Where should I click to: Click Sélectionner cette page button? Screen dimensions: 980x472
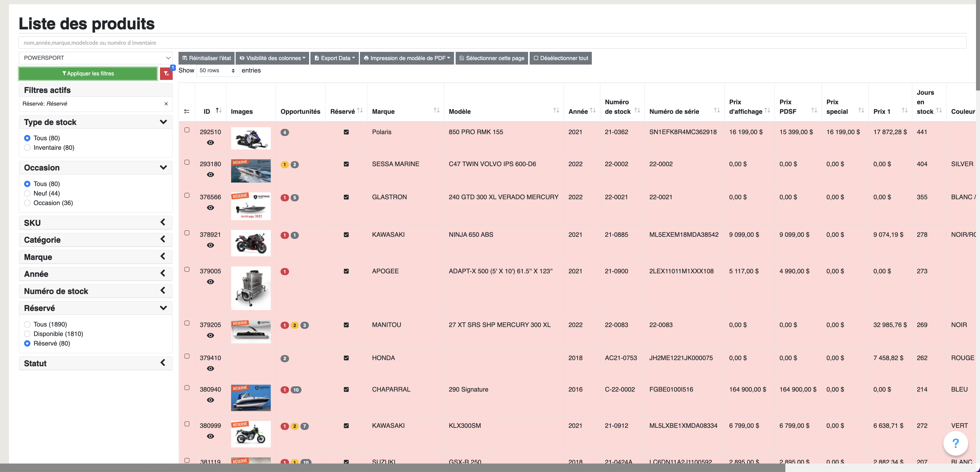pyautogui.click(x=492, y=58)
